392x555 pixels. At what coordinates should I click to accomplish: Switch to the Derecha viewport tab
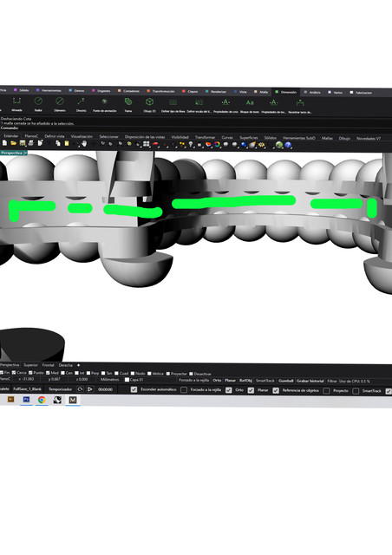tap(66, 365)
